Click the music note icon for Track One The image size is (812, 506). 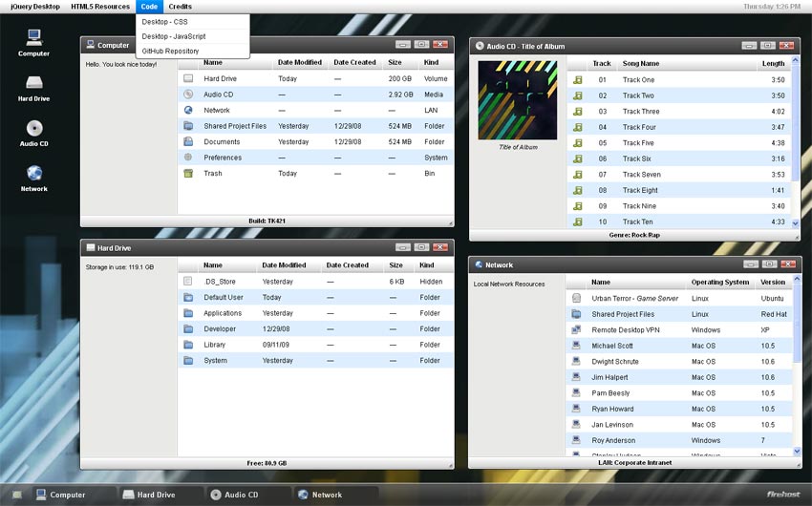click(x=577, y=80)
